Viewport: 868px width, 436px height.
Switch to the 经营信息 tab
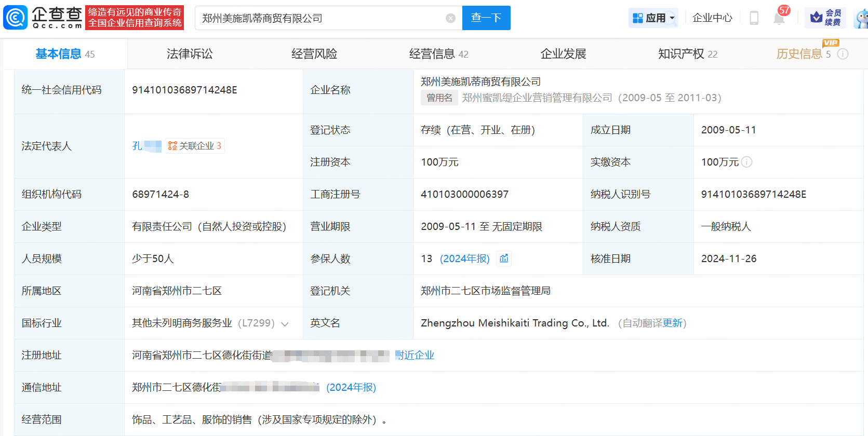[x=438, y=54]
